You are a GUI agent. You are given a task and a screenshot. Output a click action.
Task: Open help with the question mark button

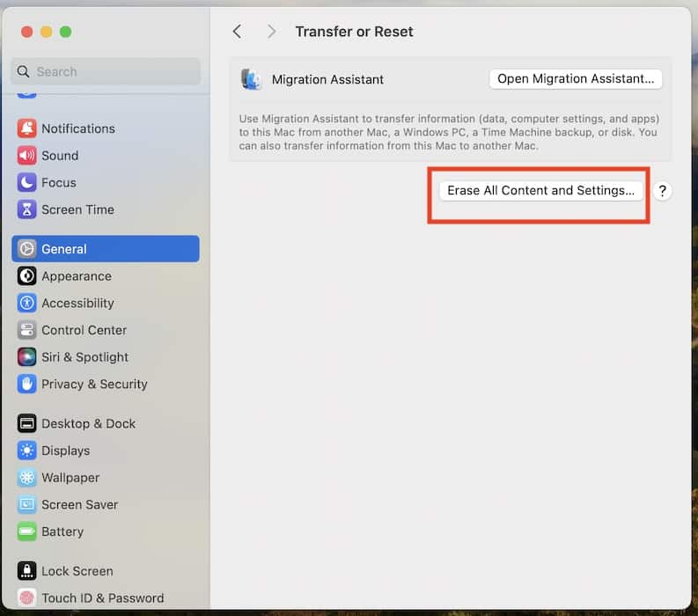tap(662, 191)
